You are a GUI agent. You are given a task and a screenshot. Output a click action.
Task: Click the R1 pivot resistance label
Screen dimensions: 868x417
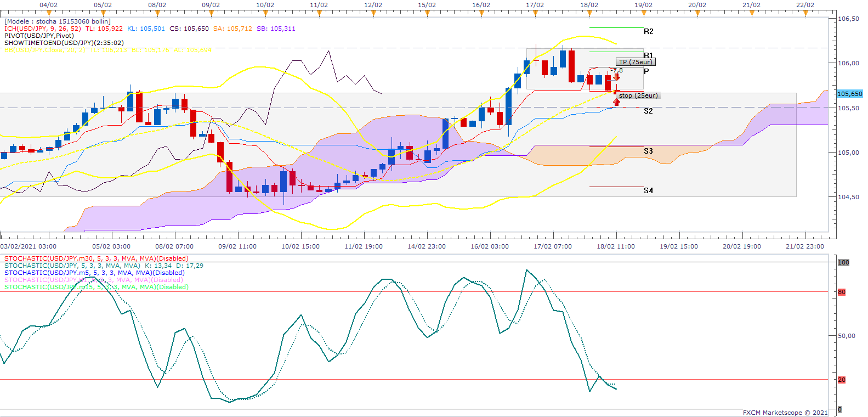[649, 55]
